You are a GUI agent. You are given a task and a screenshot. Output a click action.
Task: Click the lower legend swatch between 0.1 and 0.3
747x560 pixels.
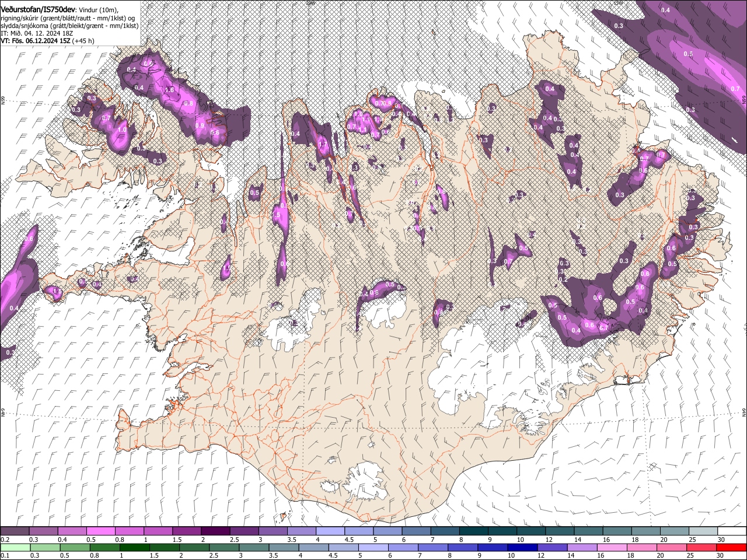tap(15, 547)
